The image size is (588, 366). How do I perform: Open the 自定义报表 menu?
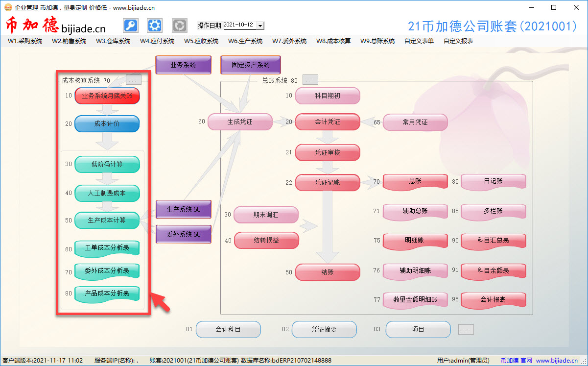click(458, 41)
